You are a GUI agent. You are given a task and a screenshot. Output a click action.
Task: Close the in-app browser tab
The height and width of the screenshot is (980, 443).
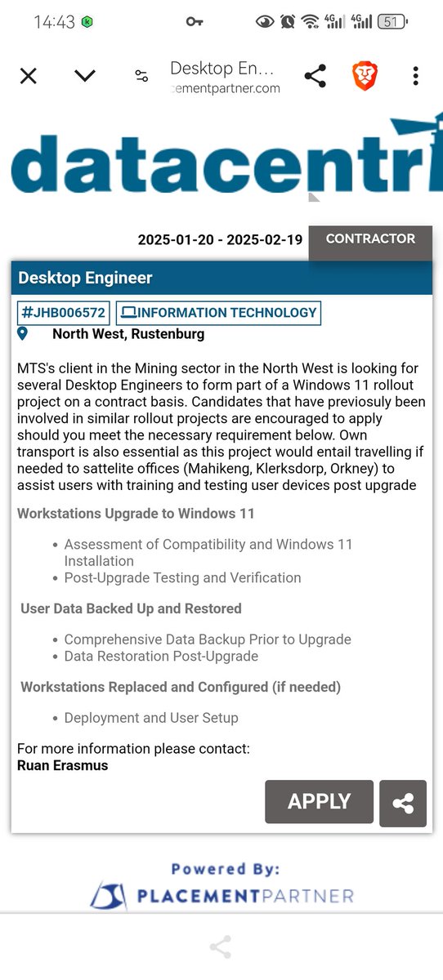click(x=28, y=76)
